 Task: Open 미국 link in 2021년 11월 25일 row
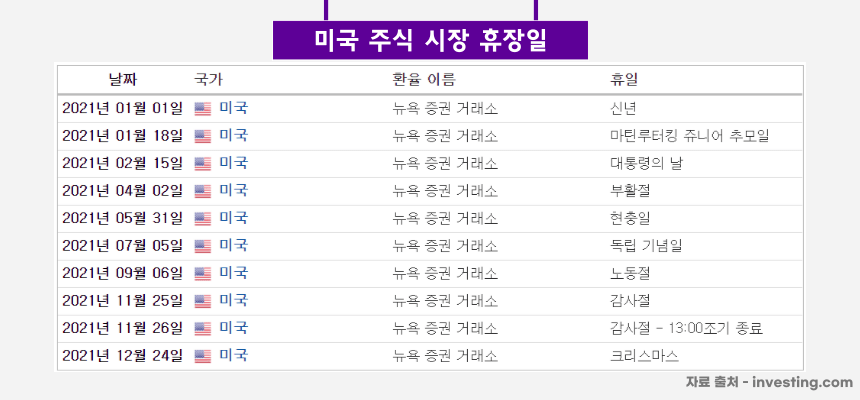click(234, 301)
